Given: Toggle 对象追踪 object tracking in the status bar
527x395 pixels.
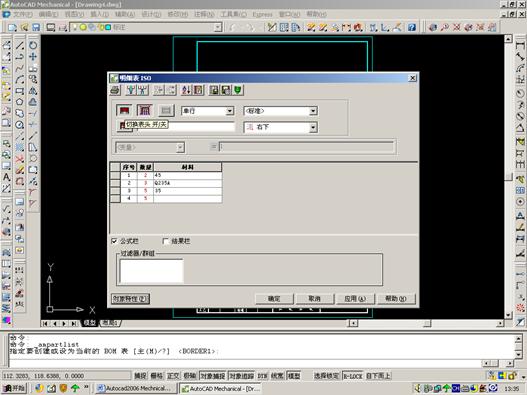Looking at the screenshot, I should click(x=242, y=376).
